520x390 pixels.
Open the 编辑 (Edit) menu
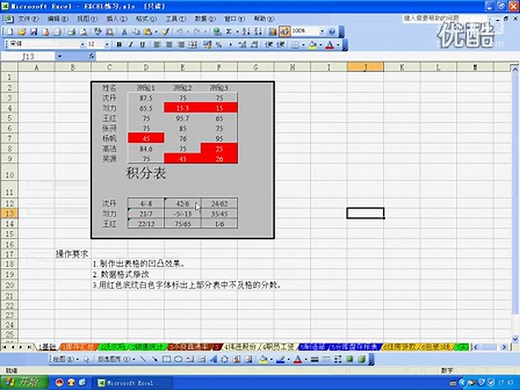pos(58,19)
